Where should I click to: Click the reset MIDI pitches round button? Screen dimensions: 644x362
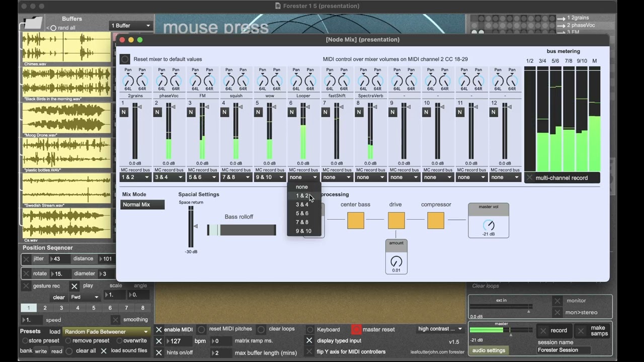click(x=201, y=330)
